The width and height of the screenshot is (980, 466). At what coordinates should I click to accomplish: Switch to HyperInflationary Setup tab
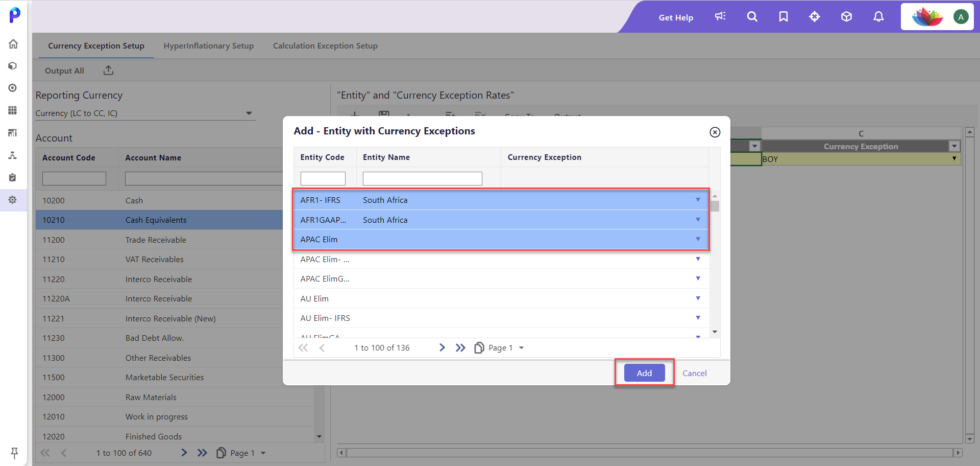point(209,46)
